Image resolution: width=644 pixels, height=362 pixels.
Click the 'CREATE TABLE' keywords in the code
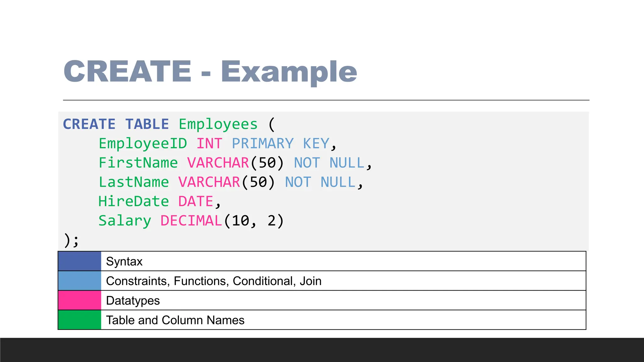tap(116, 124)
